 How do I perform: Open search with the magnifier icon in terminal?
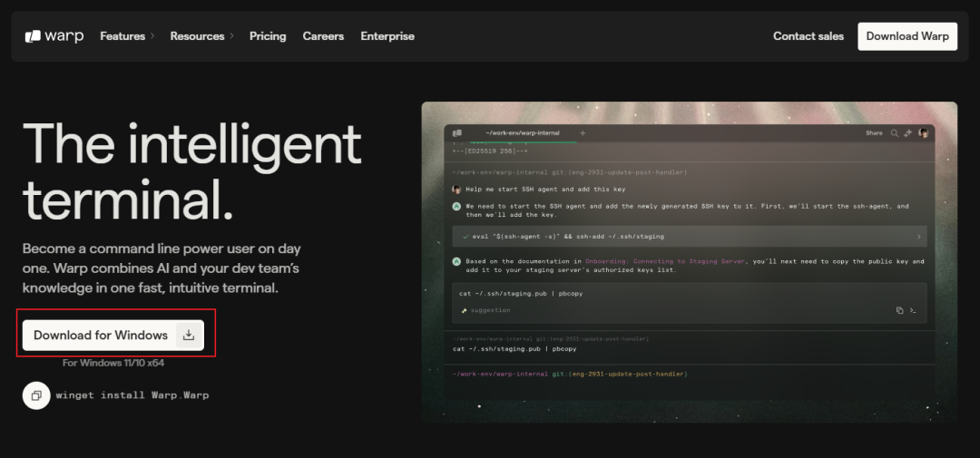click(x=895, y=133)
